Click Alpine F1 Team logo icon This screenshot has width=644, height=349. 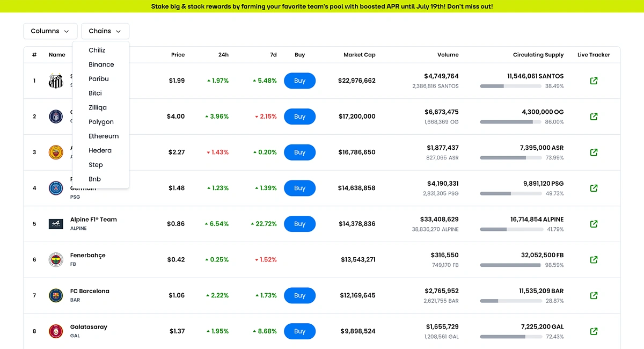coord(56,224)
